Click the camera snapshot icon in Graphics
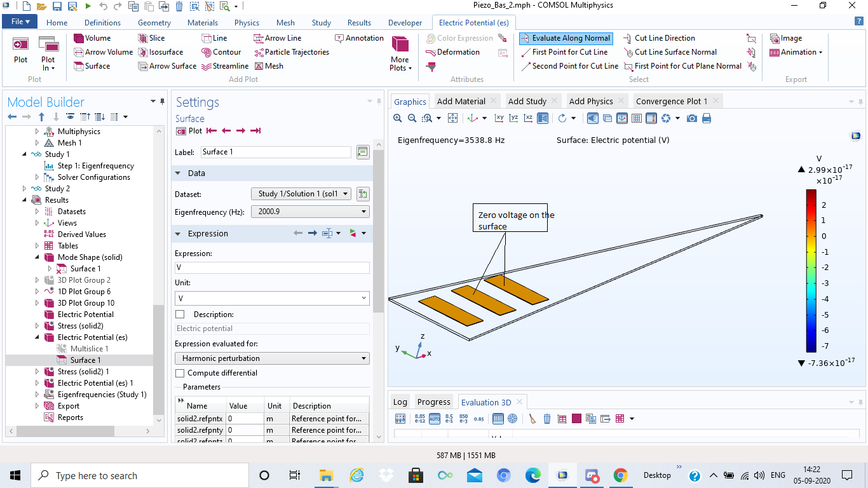The width and height of the screenshot is (868, 488). coord(692,118)
